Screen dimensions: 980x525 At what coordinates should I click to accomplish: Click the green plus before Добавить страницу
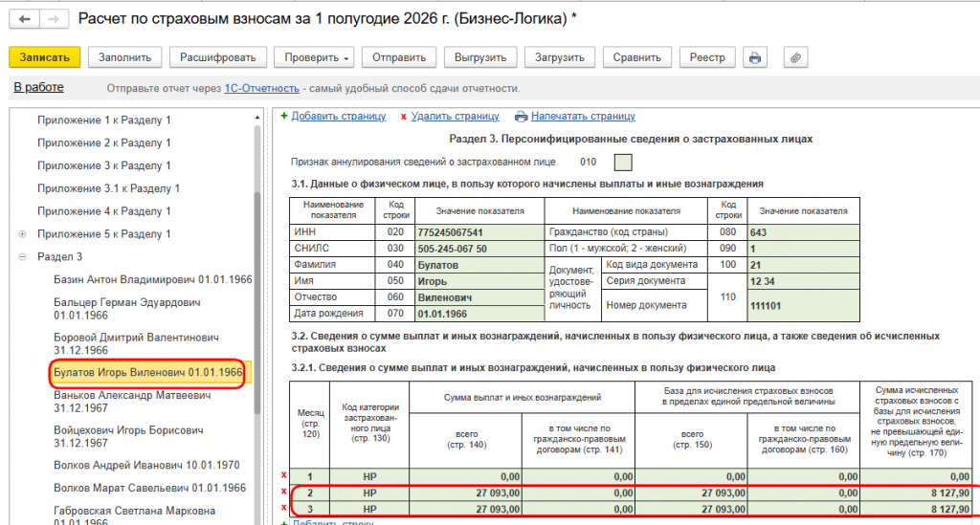coord(283,116)
